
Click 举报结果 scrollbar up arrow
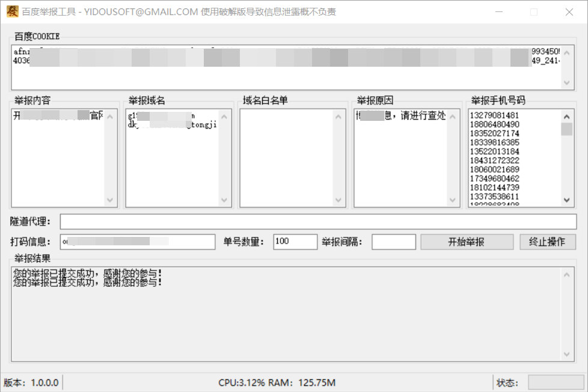(x=566, y=275)
